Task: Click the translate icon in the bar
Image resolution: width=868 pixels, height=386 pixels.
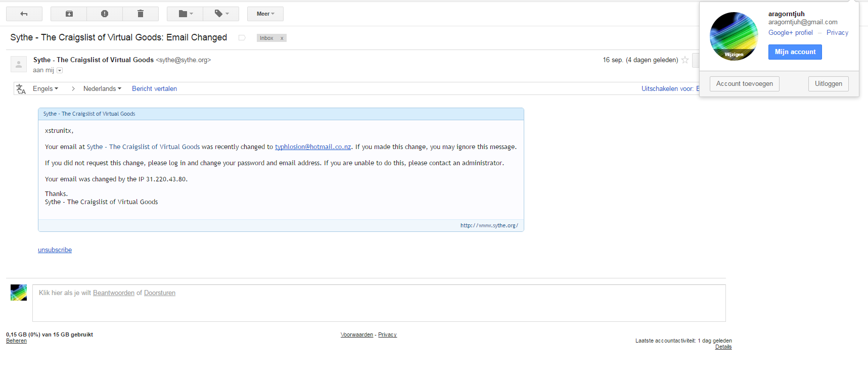Action: click(x=21, y=89)
